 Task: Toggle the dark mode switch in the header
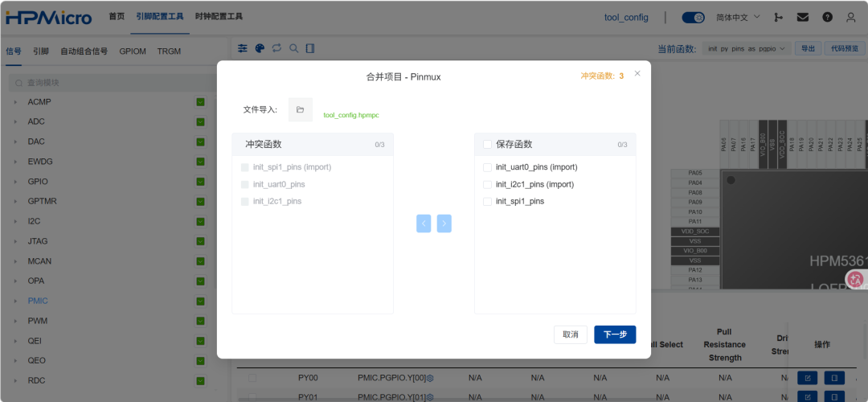(693, 17)
